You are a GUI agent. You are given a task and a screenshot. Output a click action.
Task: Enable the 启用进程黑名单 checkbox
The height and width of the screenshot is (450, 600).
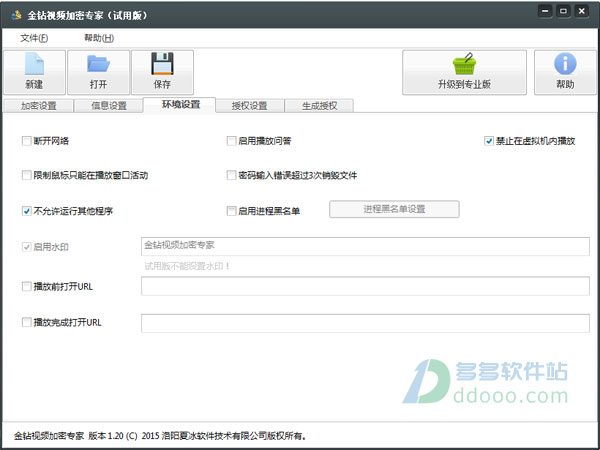coord(231,211)
